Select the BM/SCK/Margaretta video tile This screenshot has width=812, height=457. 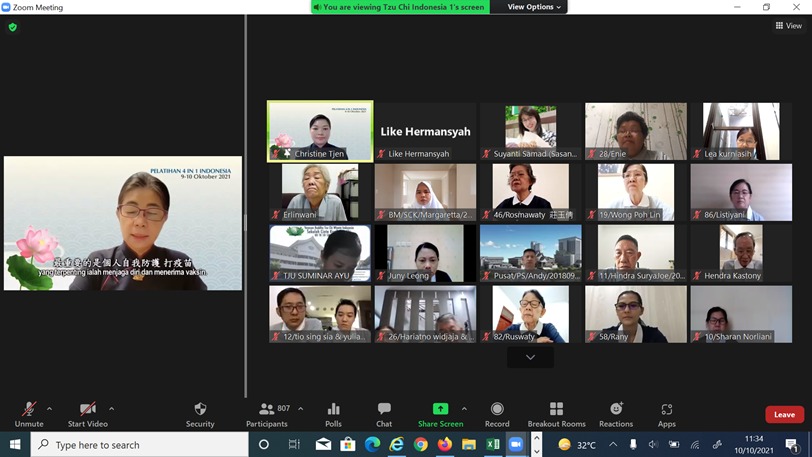click(425, 192)
